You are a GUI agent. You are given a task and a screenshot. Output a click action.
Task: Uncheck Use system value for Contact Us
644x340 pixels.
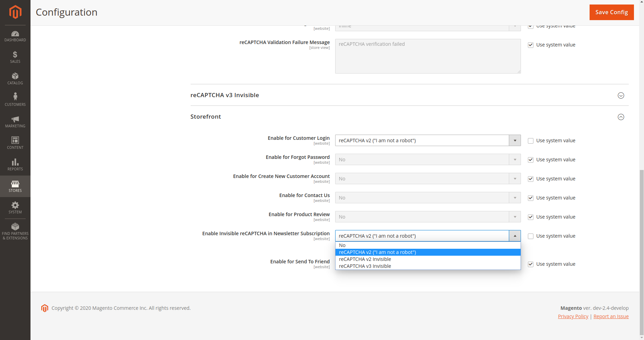[531, 198]
